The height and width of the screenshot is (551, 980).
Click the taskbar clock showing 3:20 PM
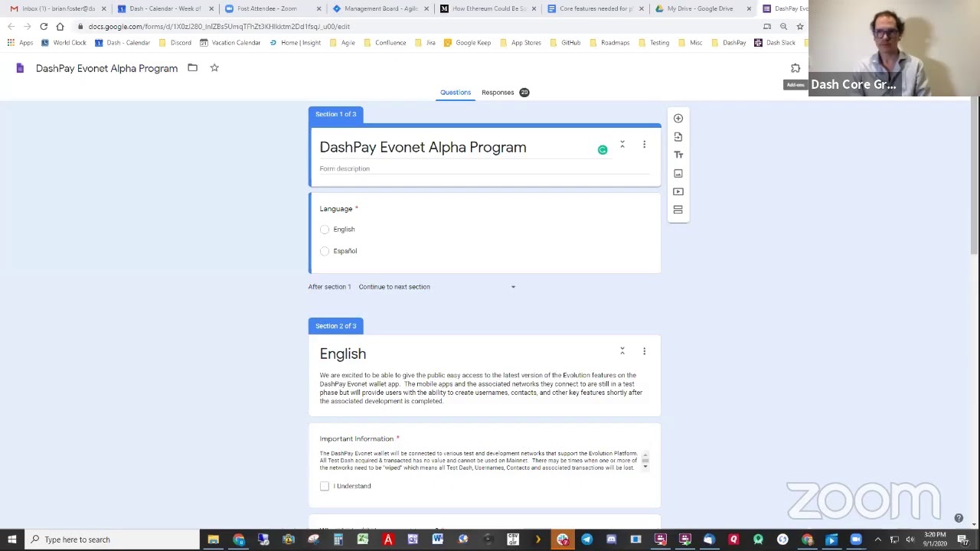(935, 540)
